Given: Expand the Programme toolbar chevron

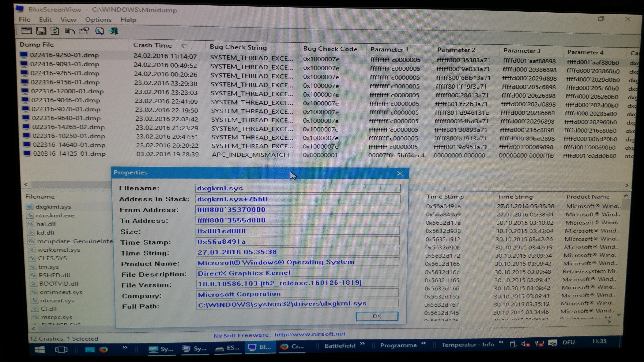Looking at the screenshot, I should coord(423,343).
